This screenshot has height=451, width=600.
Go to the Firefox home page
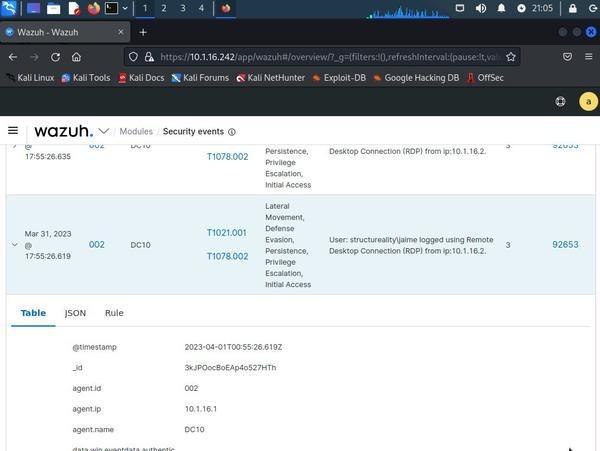click(77, 57)
